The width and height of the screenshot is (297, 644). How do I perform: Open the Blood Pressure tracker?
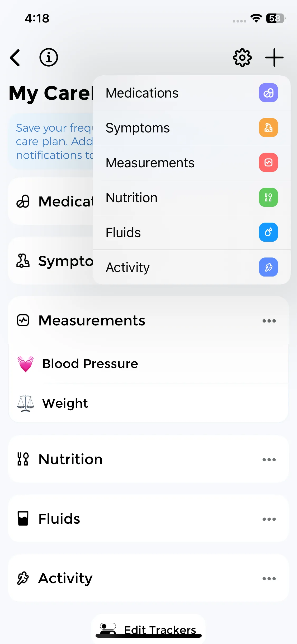[x=90, y=364]
